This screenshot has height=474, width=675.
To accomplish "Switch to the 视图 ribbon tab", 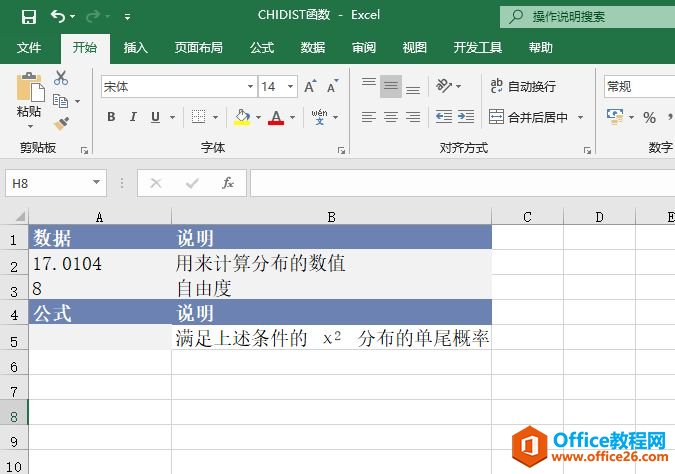I will pyautogui.click(x=415, y=47).
